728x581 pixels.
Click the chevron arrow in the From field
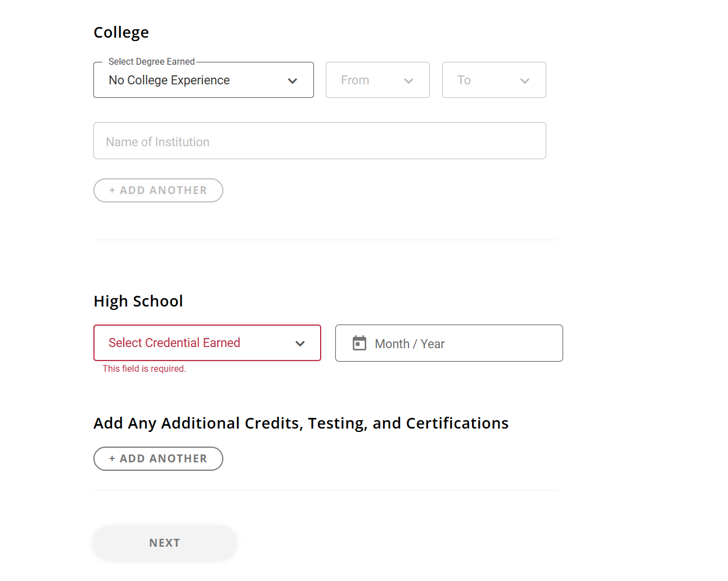tap(409, 81)
